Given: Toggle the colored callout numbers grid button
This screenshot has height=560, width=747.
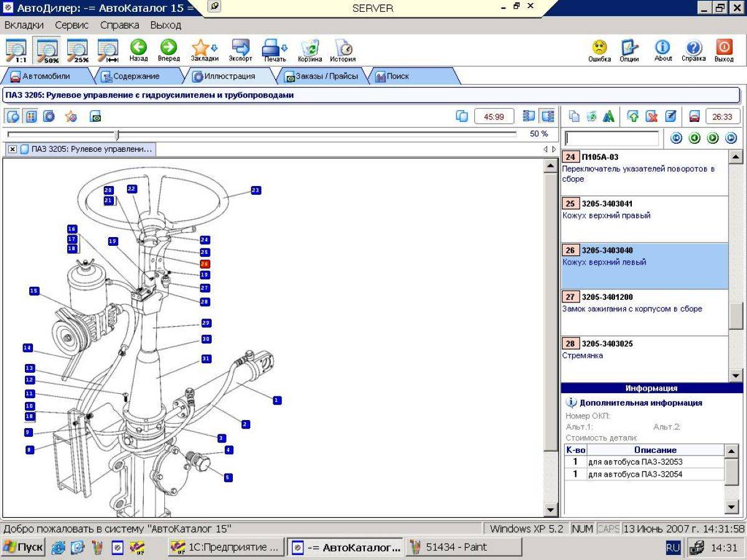Looking at the screenshot, I should point(31,116).
